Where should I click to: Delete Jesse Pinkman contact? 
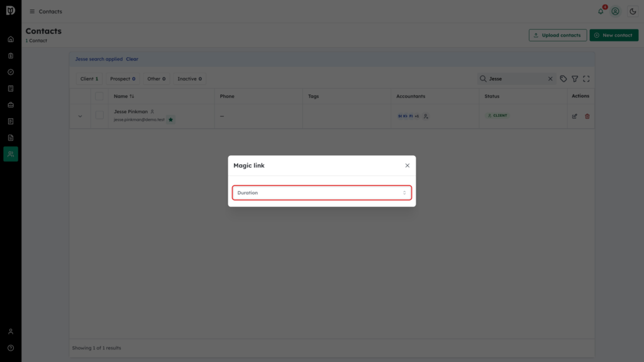coord(587,116)
